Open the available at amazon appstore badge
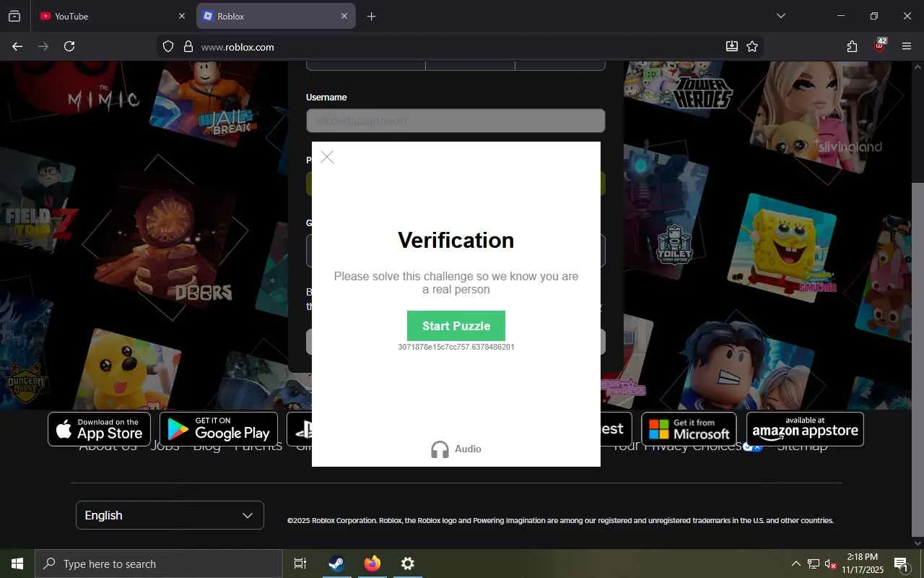 805,429
